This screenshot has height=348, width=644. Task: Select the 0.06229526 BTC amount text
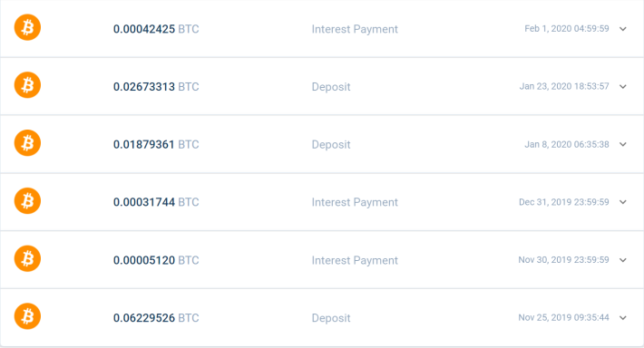pos(156,318)
